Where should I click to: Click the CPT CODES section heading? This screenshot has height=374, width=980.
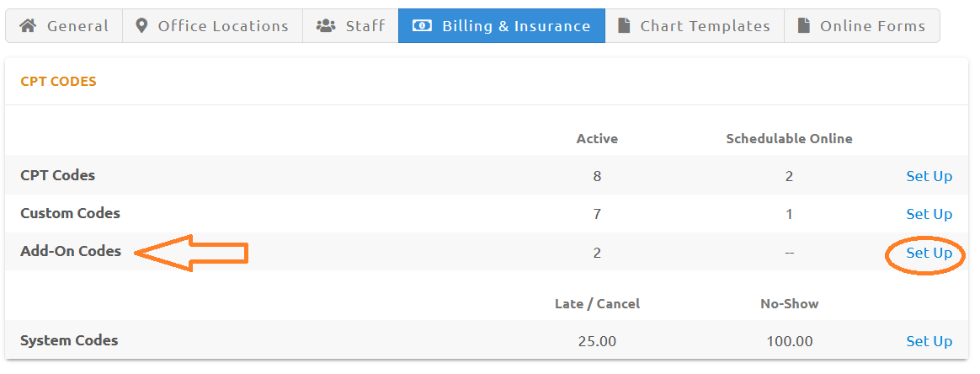click(x=59, y=82)
